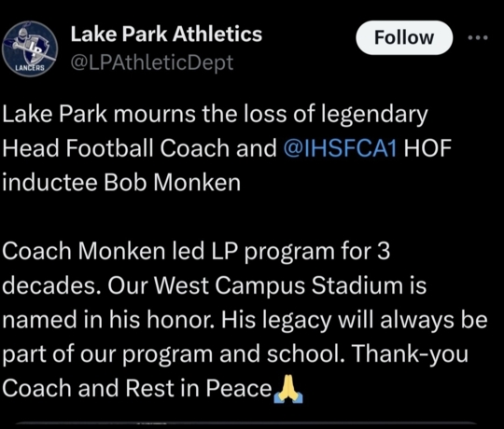This screenshot has height=429, width=504.
Task: Click the Lake Park Athletics display name
Action: [166, 34]
